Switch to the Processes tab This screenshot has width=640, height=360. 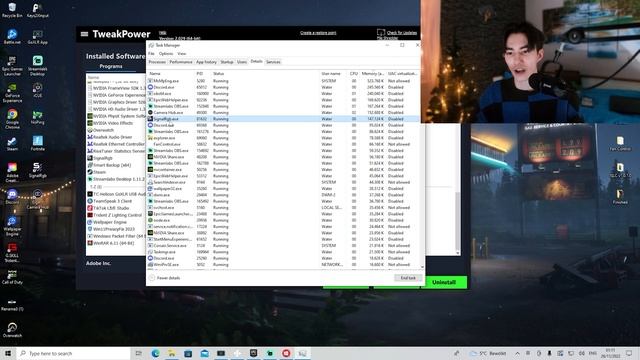(x=157, y=62)
